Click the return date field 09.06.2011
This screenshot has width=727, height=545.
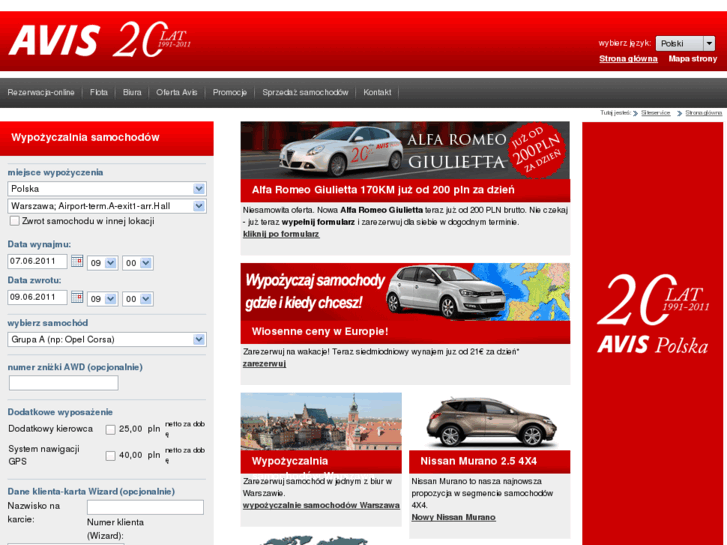pos(38,297)
